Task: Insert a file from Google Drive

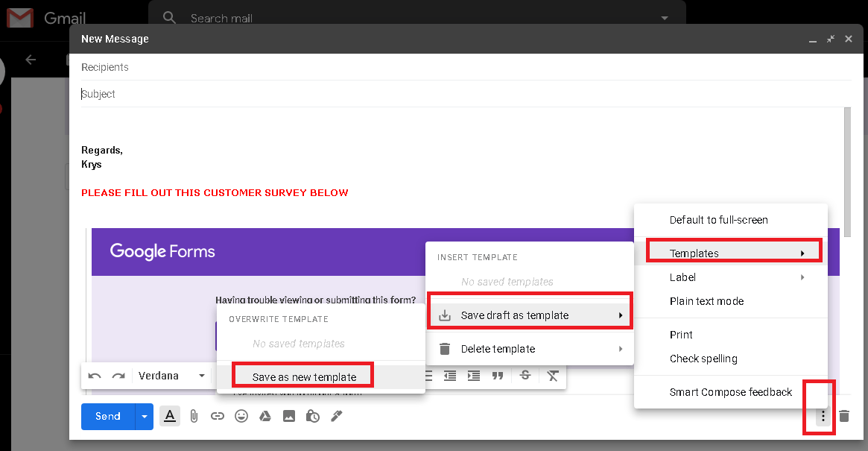Action: click(265, 416)
